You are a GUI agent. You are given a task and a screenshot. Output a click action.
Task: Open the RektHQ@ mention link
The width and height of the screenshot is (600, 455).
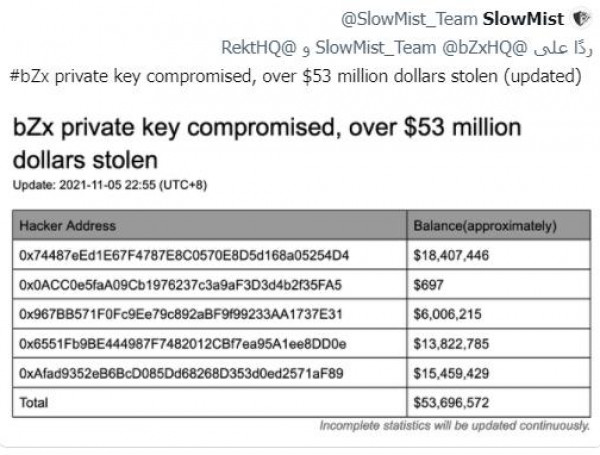tap(259, 48)
